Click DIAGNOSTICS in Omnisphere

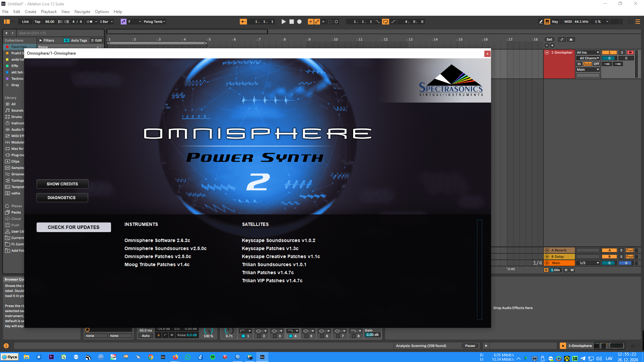(x=62, y=198)
